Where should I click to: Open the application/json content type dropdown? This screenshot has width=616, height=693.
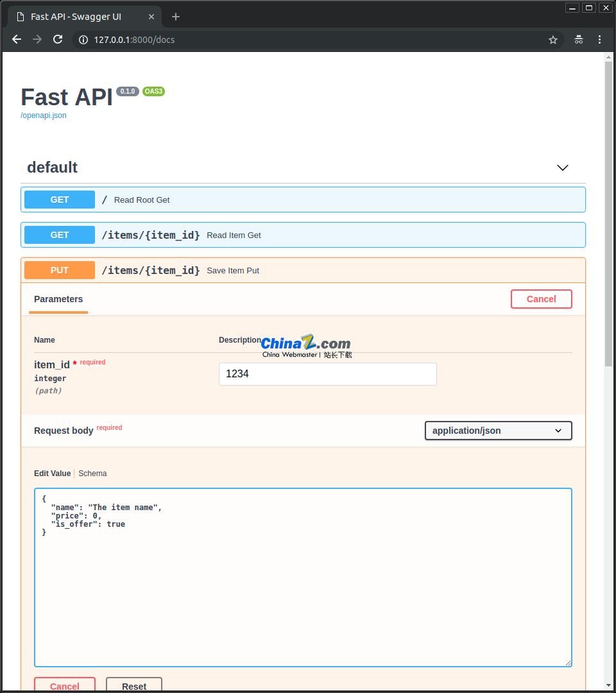[x=498, y=431]
